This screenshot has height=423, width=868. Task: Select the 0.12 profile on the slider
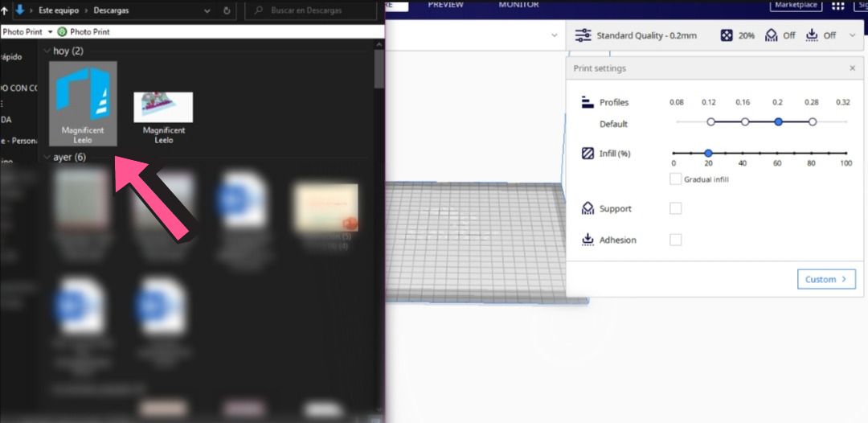(710, 121)
